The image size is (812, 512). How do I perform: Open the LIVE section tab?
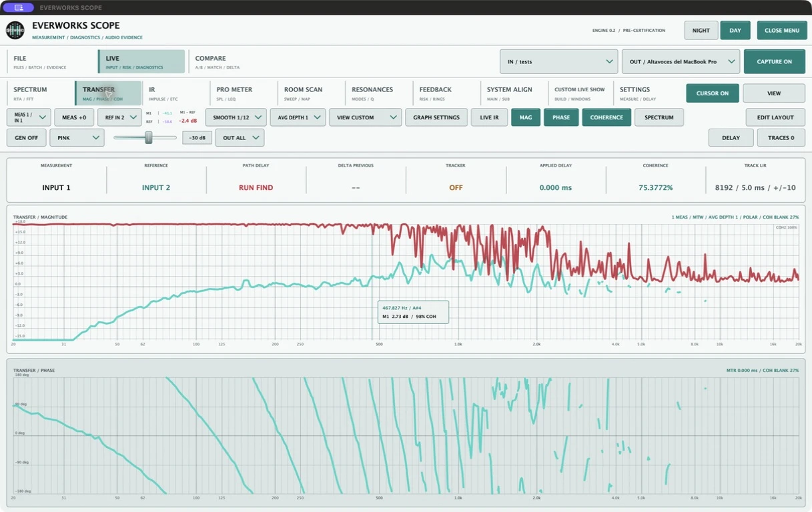click(141, 61)
